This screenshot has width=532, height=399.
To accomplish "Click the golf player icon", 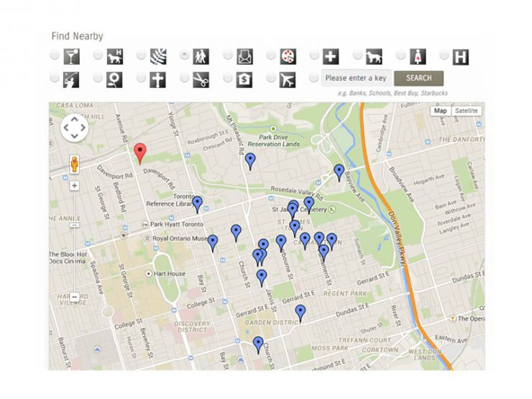I will pos(71,79).
